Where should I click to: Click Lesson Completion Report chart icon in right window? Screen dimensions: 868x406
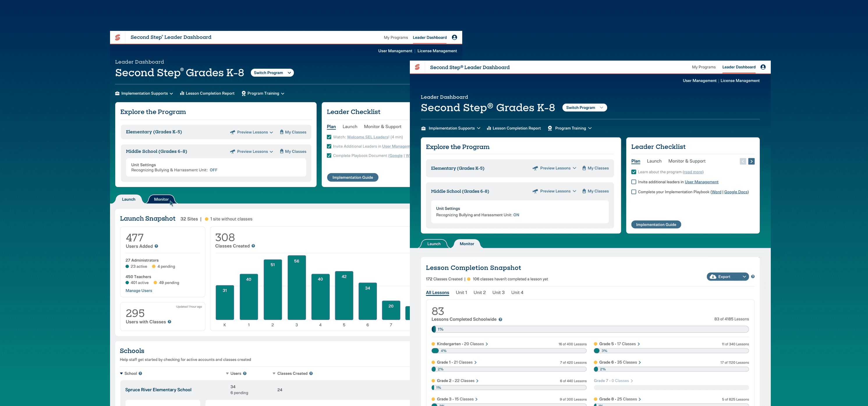coord(489,128)
